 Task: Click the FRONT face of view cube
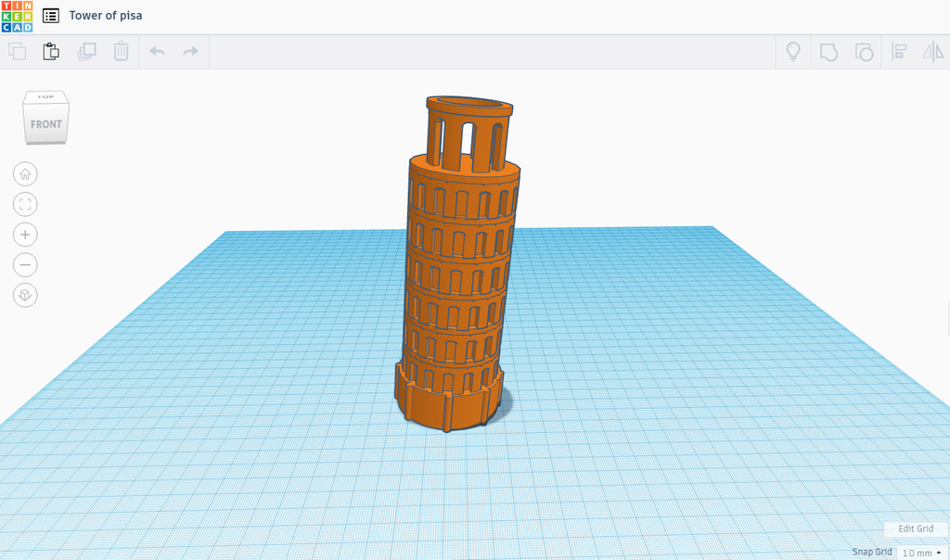coord(46,124)
